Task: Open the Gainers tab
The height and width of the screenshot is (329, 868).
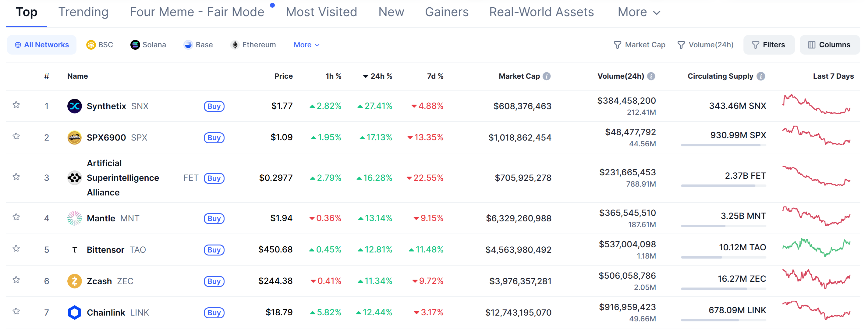Action: pyautogui.click(x=446, y=13)
